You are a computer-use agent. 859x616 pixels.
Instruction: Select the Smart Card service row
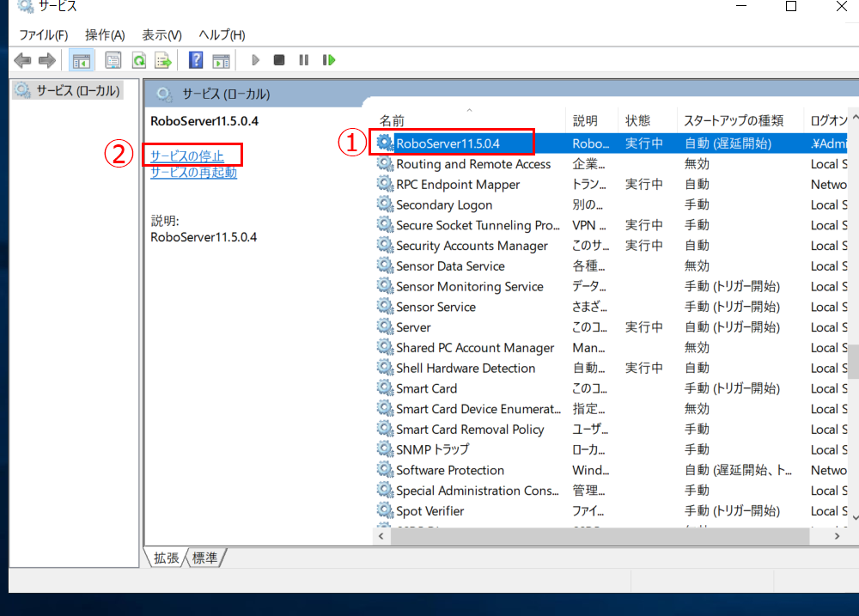(612, 388)
